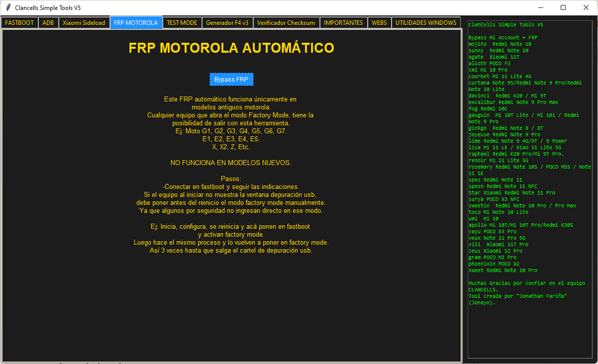This screenshot has height=364, width=598.
Task: Open the UTILIDADES WINDOWS tab
Action: point(426,23)
